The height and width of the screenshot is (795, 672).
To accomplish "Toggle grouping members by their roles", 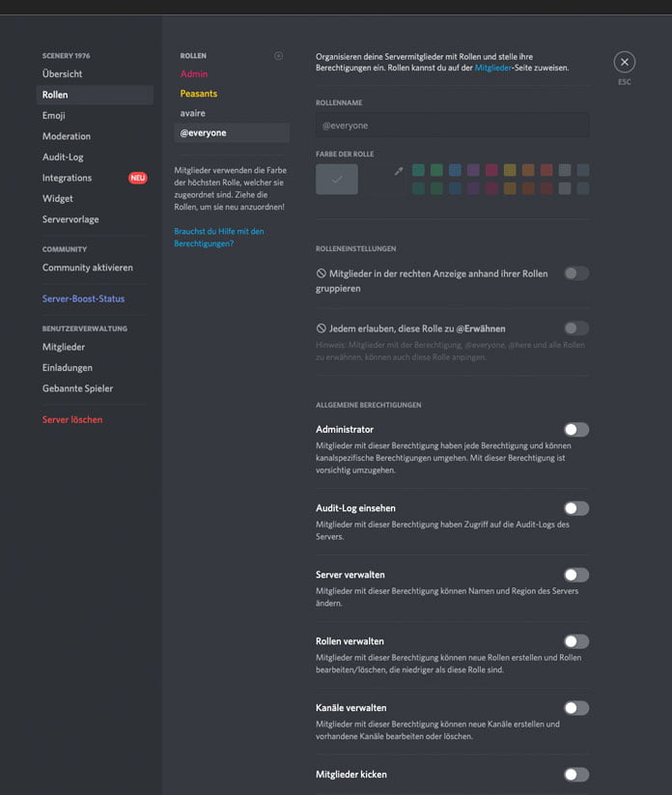I will click(576, 273).
